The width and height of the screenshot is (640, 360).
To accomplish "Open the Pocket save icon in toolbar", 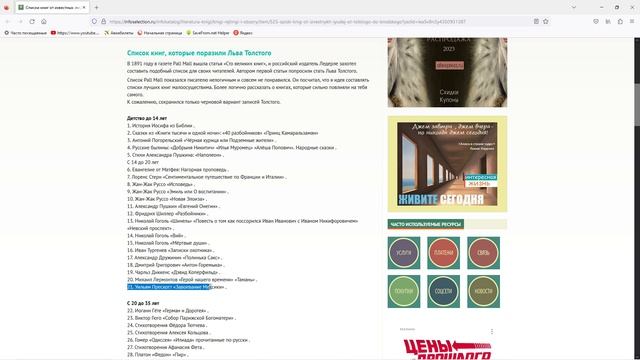I will pyautogui.click(x=596, y=22).
